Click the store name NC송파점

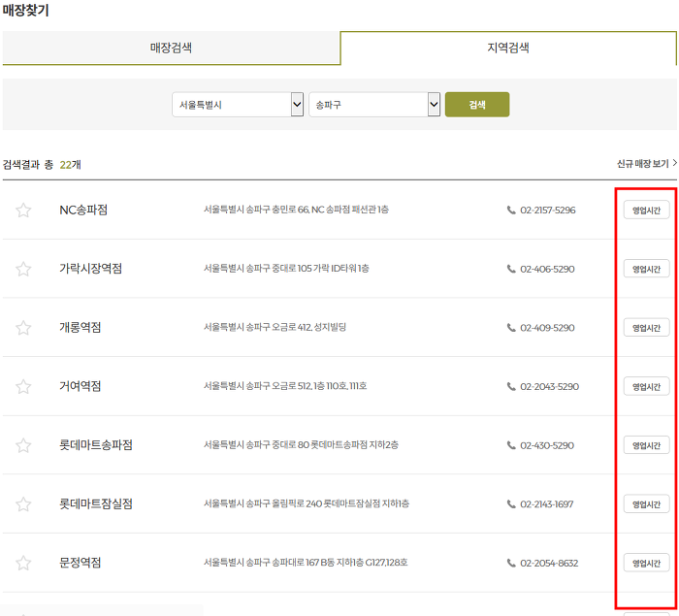coord(83,211)
